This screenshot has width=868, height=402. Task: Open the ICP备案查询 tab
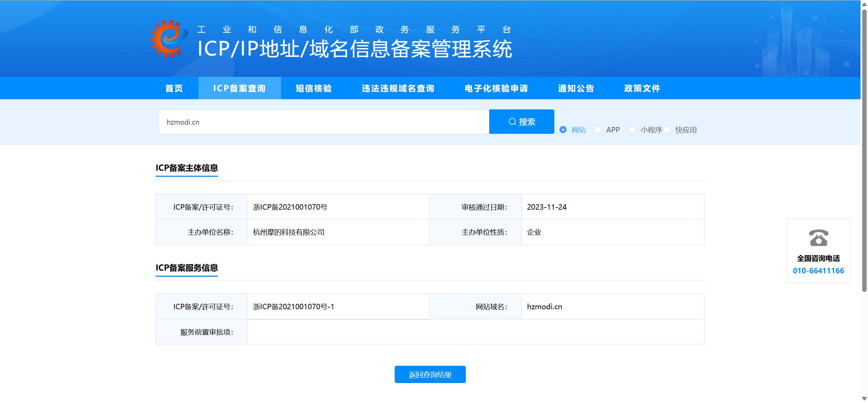[x=239, y=88]
